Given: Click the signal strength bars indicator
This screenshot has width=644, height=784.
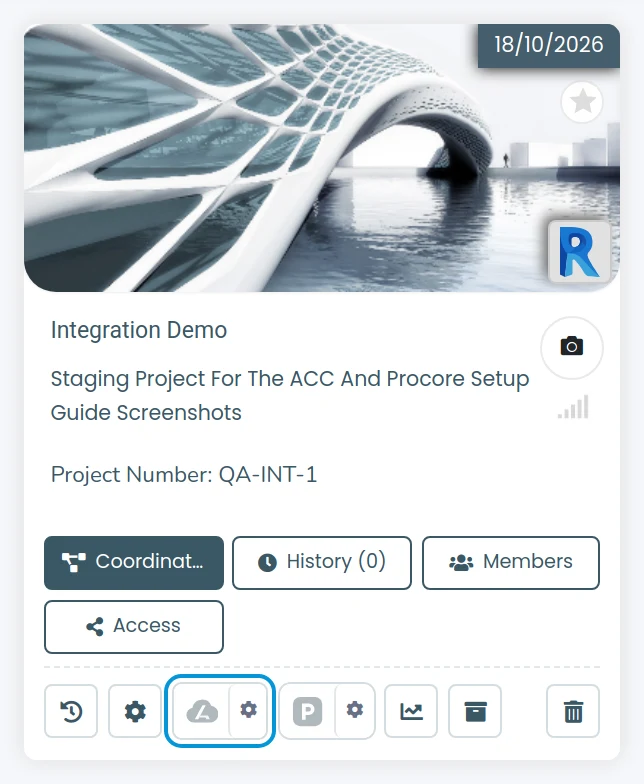Looking at the screenshot, I should click(574, 407).
